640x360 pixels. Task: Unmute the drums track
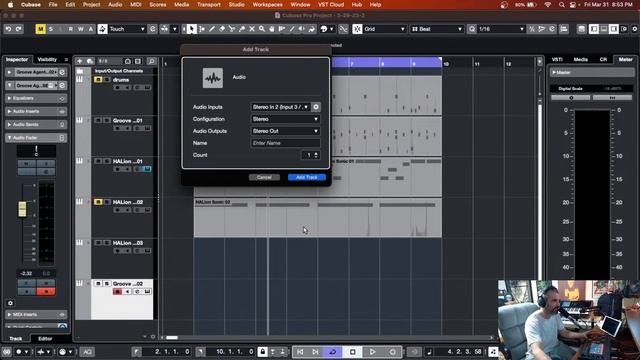(x=98, y=80)
